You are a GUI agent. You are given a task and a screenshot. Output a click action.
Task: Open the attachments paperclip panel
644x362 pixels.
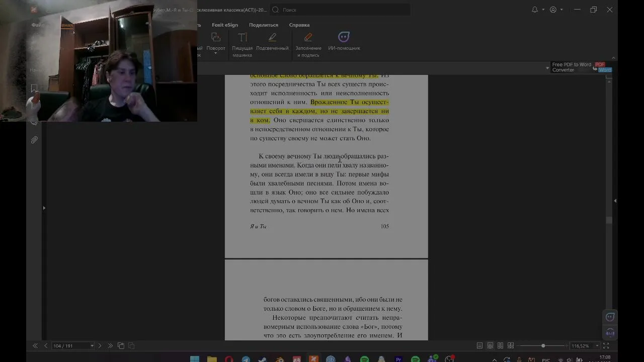tap(34, 140)
